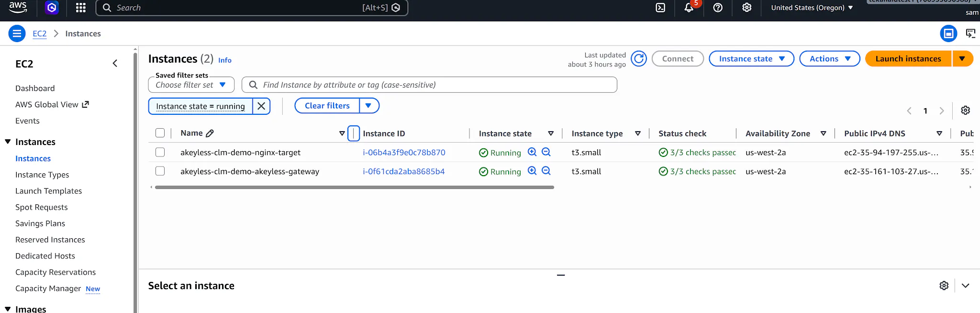
Task: Check the akeyless-clm-demo-akeyless-gateway row
Action: coord(160,171)
